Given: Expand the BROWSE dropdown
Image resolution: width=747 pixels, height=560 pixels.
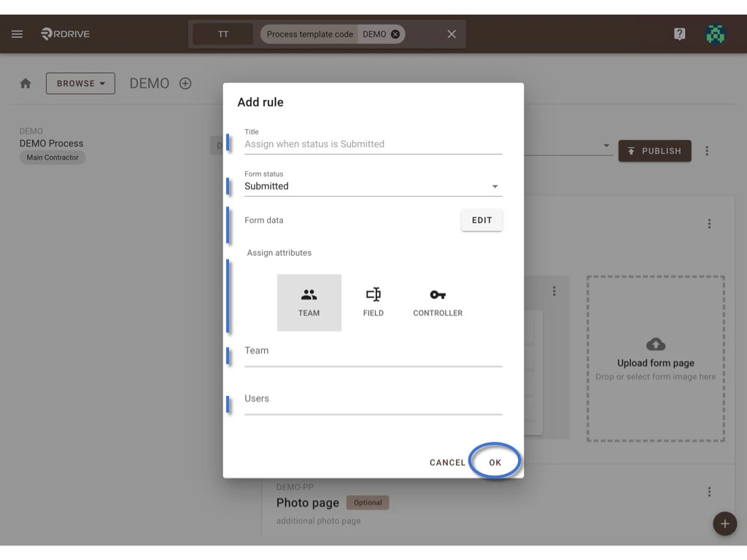Looking at the screenshot, I should point(80,83).
